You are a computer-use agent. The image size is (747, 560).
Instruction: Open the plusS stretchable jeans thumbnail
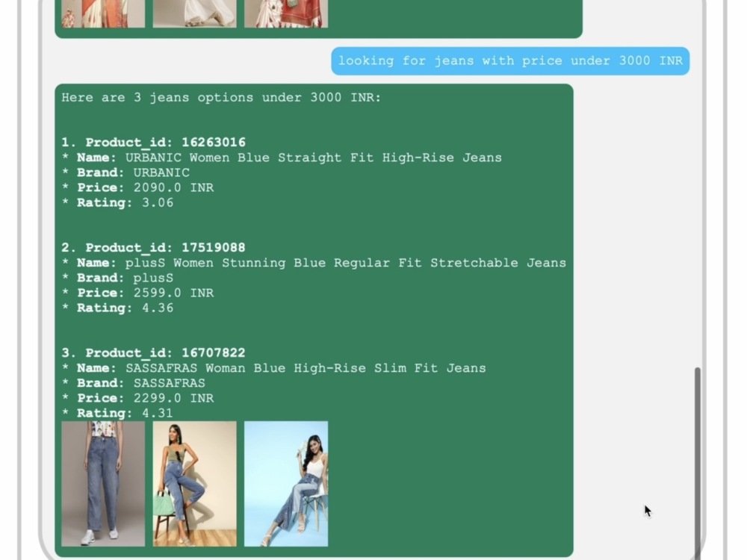[194, 483]
